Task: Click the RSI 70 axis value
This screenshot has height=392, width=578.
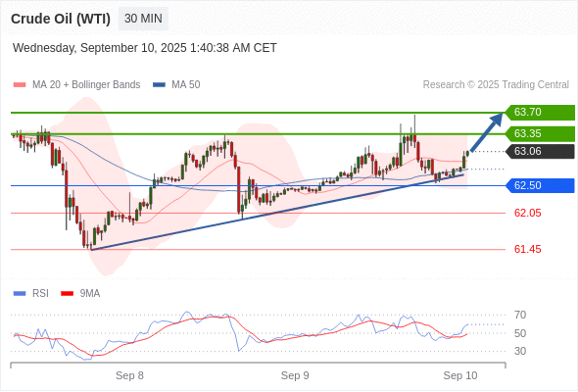Action: (520, 315)
